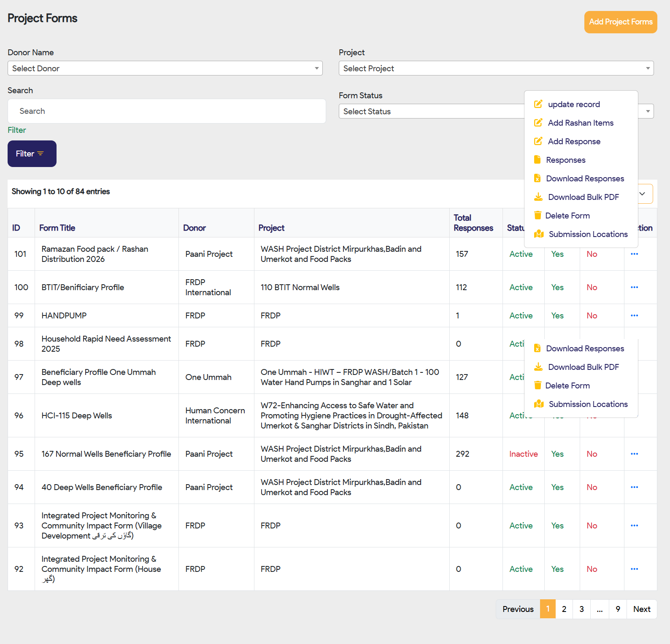The width and height of the screenshot is (670, 644).
Task: Expand the entries-per-page chevron dropdown
Action: pyautogui.click(x=643, y=194)
